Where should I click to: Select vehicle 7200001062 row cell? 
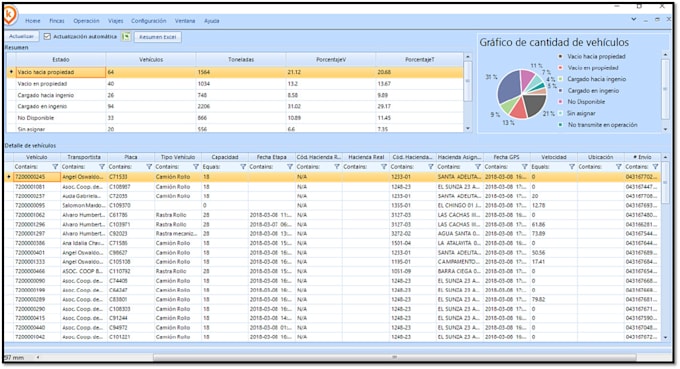37,215
